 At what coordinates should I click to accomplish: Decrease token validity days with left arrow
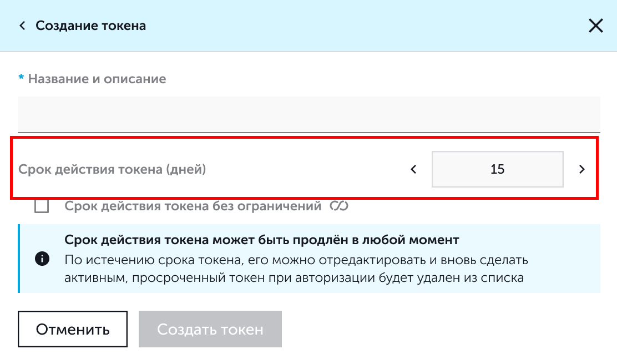[413, 169]
